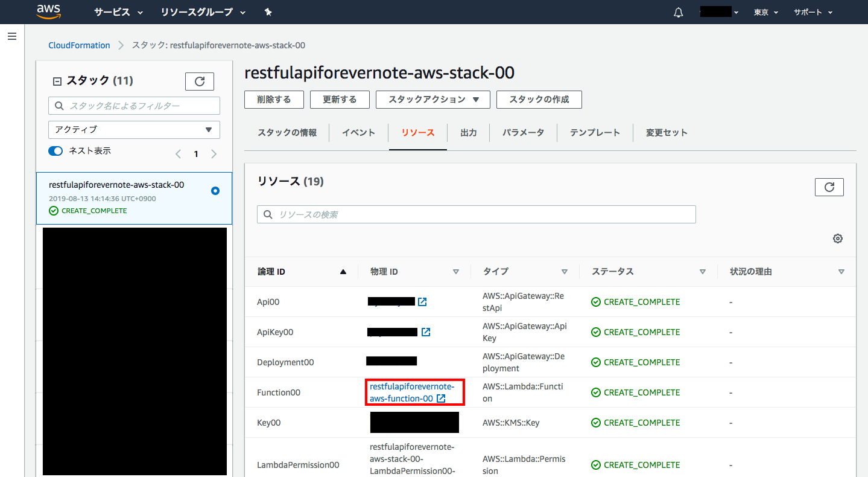Image resolution: width=868 pixels, height=477 pixels.
Task: Open the Tokyo region dropdown
Action: tap(766, 12)
